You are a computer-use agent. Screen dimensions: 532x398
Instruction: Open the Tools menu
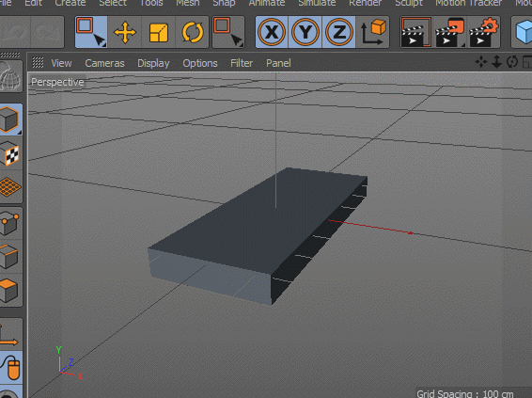(x=151, y=3)
